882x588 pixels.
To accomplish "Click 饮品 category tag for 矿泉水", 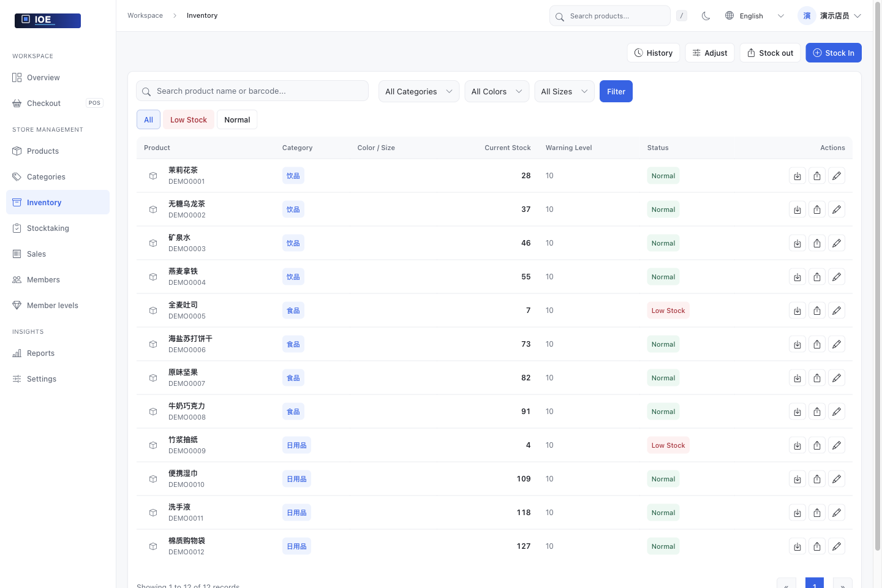I will [293, 243].
